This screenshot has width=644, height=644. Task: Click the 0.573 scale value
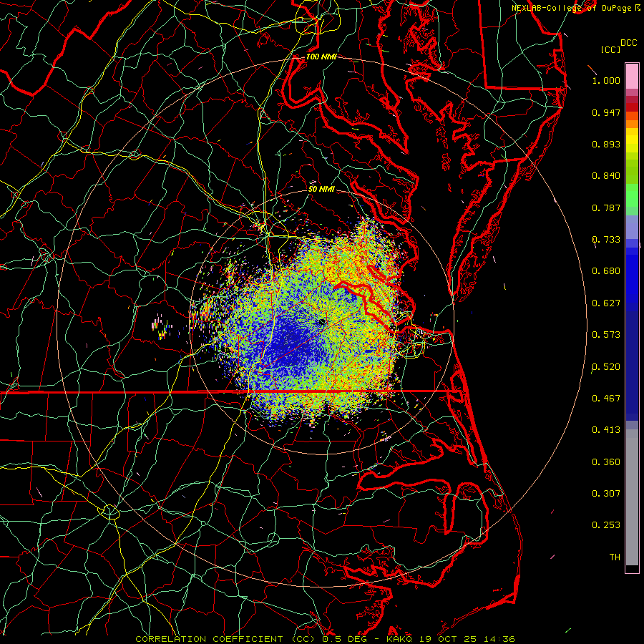(606, 335)
